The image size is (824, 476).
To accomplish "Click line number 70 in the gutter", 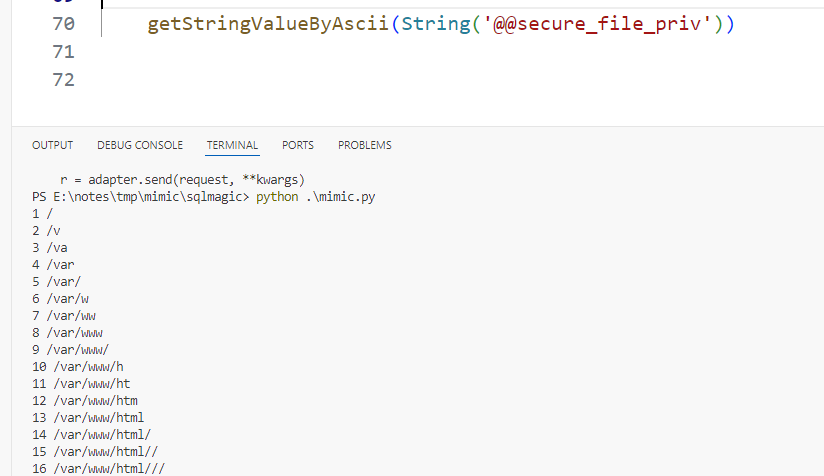I will click(x=62, y=23).
